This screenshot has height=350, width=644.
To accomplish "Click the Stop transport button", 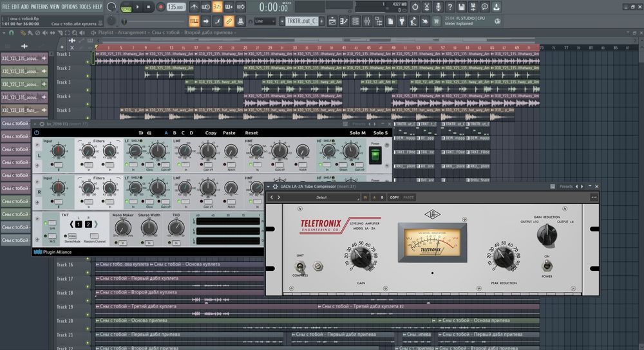I will click(149, 7).
